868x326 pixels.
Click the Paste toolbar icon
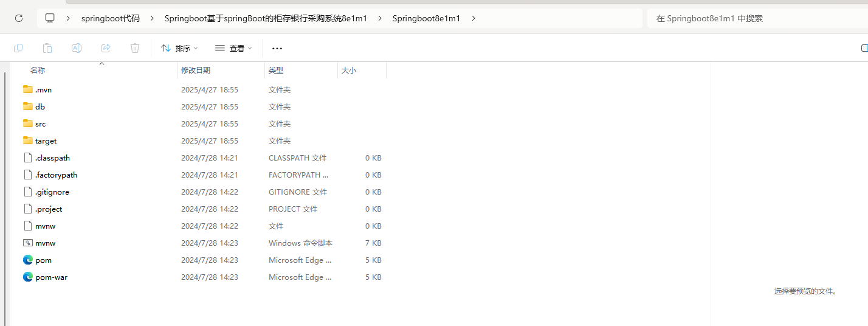coord(47,48)
